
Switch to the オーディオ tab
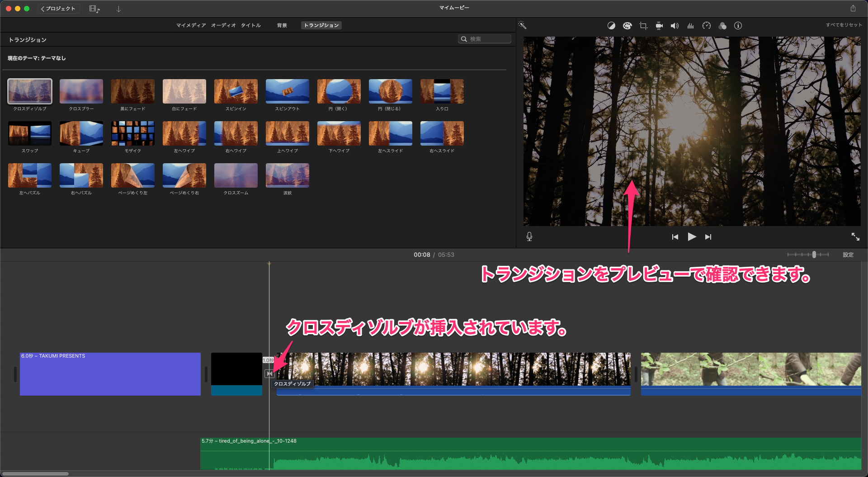223,25
